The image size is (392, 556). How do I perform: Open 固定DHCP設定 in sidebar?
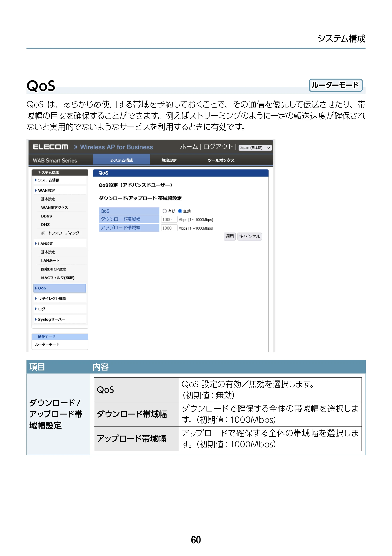coord(53,269)
